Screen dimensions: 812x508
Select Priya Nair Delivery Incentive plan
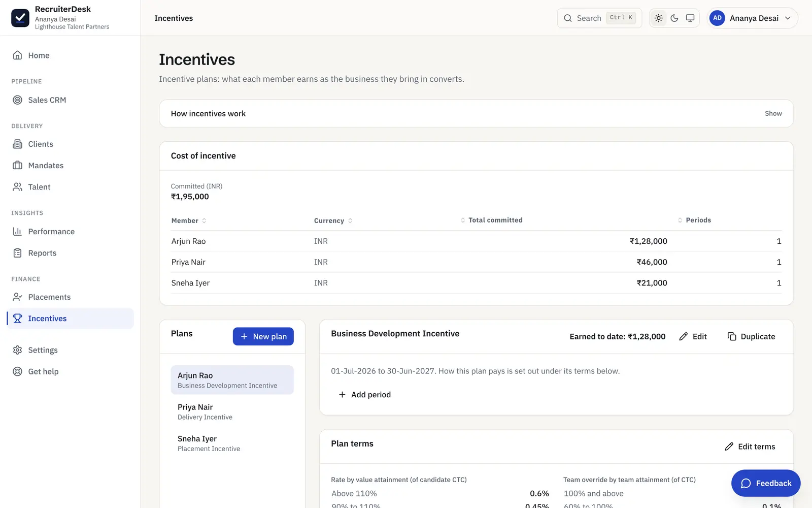232,411
